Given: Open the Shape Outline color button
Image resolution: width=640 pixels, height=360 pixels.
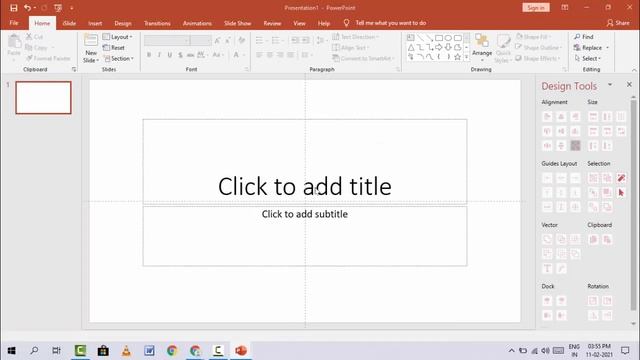Looking at the screenshot, I should (x=539, y=47).
